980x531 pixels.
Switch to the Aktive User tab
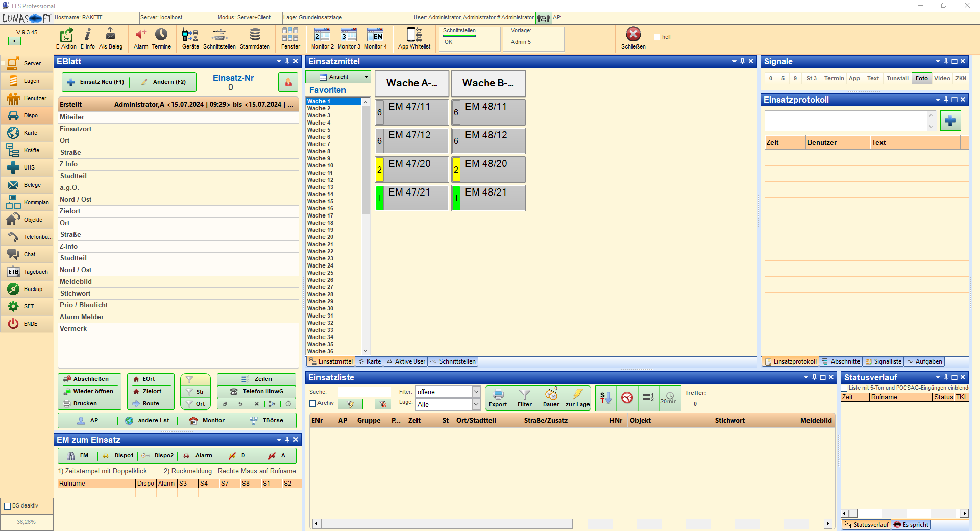(x=406, y=361)
